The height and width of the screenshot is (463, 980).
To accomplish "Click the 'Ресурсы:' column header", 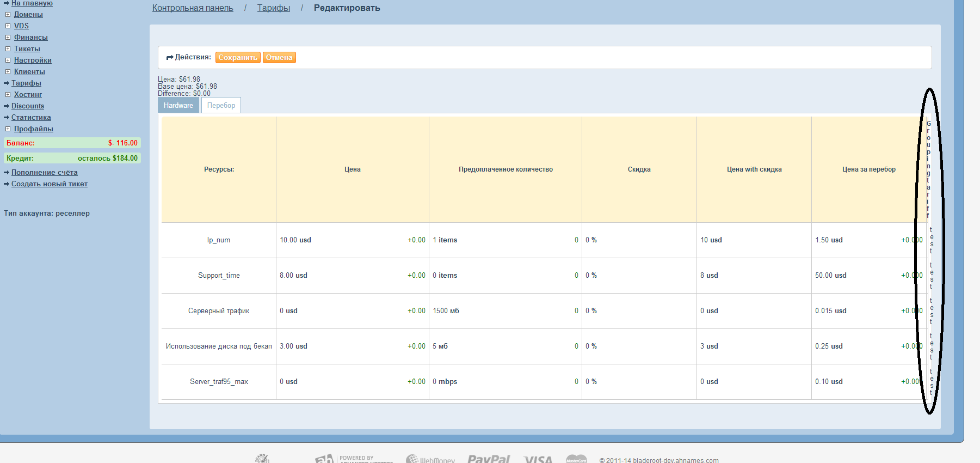I will (x=219, y=169).
